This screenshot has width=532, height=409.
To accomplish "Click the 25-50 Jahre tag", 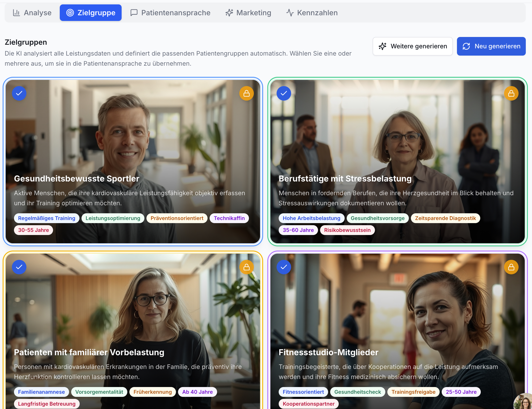I will [x=461, y=392].
